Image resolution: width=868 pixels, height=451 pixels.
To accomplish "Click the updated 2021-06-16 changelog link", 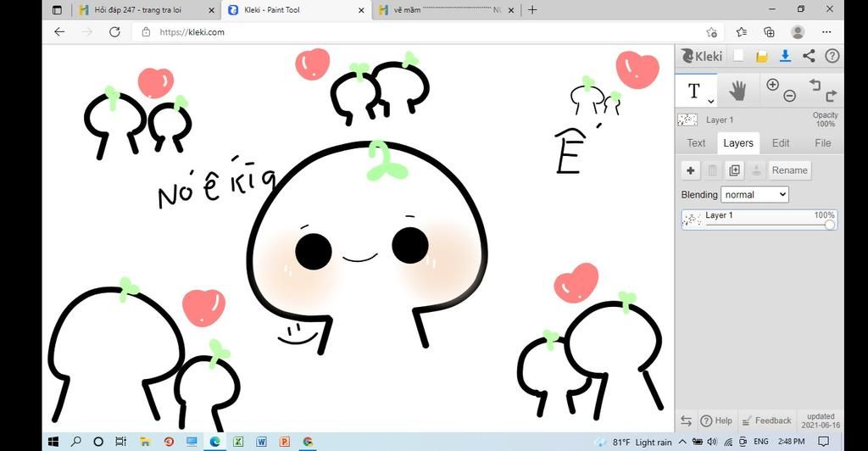I will tap(821, 420).
